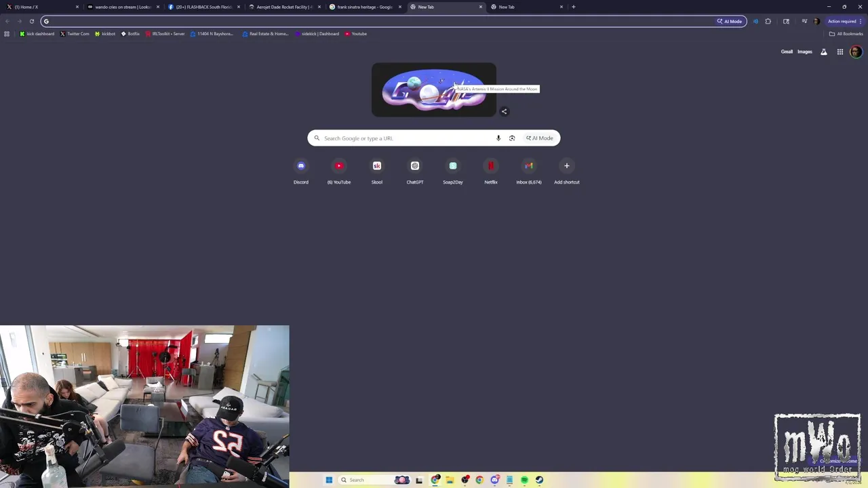The width and height of the screenshot is (868, 488).
Task: Open the 11404 N Bayshore bookmark
Action: point(212,34)
